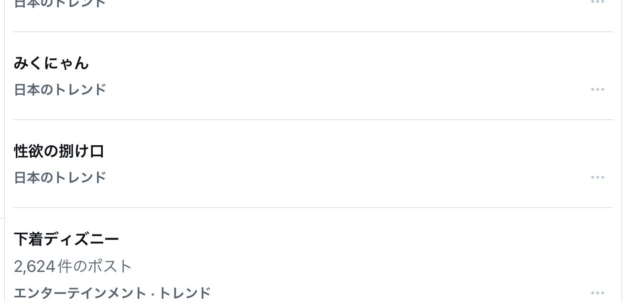644x302 pixels.
Task: Click empty space right of 性欲の捌け口 title
Action: pos(334,151)
